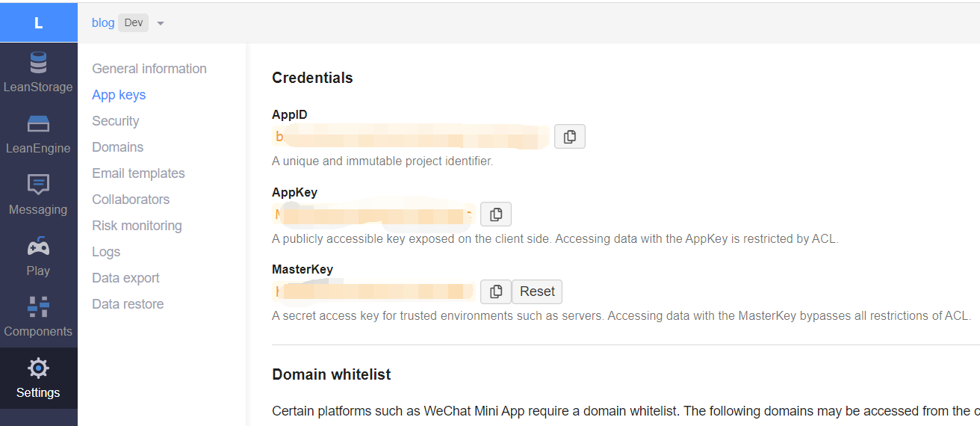Select the Settings gear icon
This screenshot has width=980, height=426.
point(38,368)
